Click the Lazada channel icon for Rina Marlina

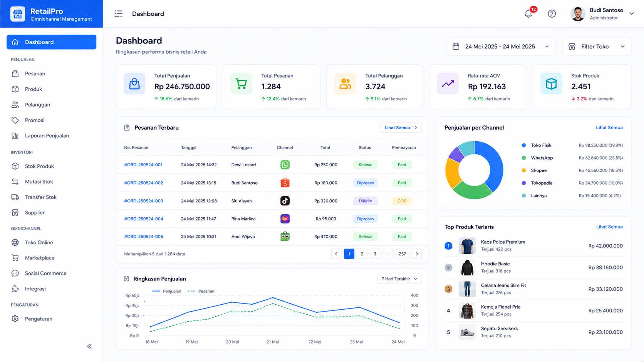coord(285,219)
